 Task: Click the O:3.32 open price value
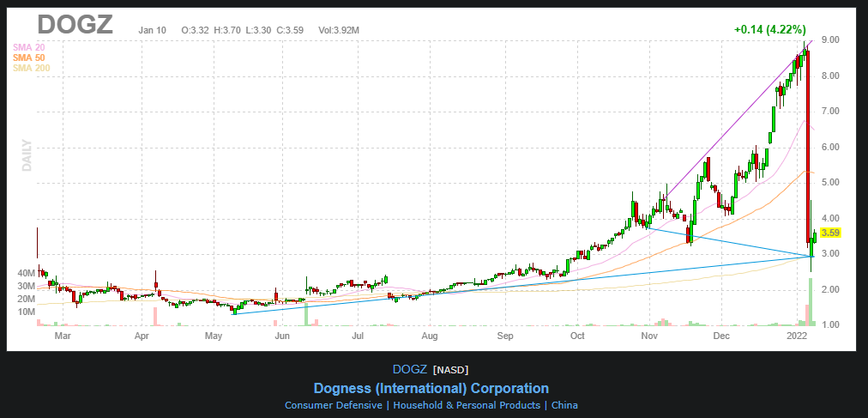point(195,30)
